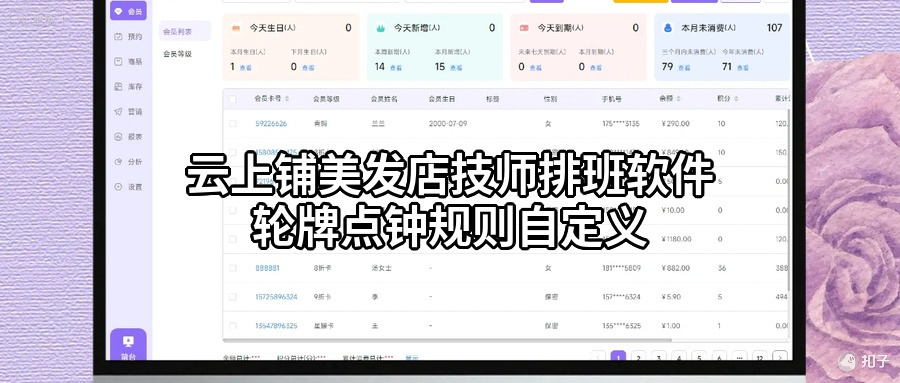Click the 会员姓名 column header
Image resolution: width=900 pixels, height=383 pixels.
tap(384, 99)
